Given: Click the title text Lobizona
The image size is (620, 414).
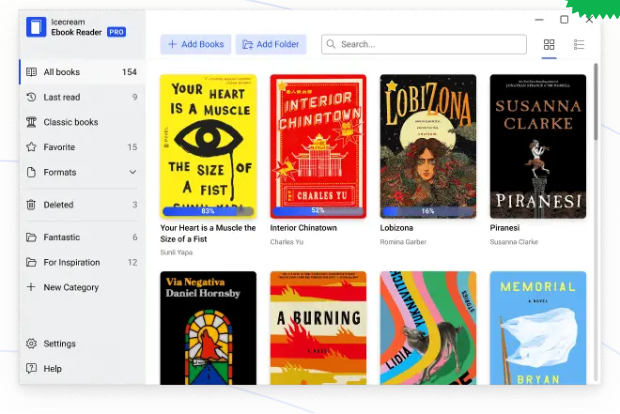Looking at the screenshot, I should click(397, 228).
